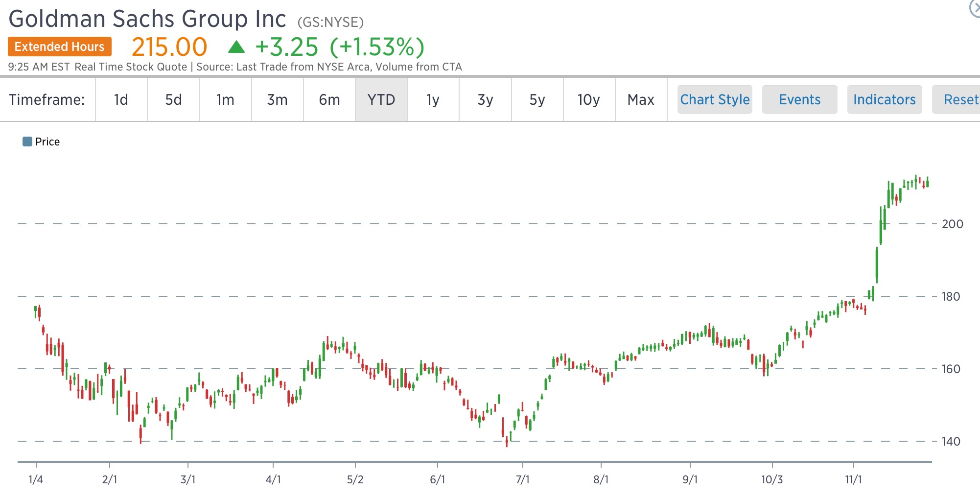
Task: Click the 8/1 date axis label
Action: coord(601,479)
